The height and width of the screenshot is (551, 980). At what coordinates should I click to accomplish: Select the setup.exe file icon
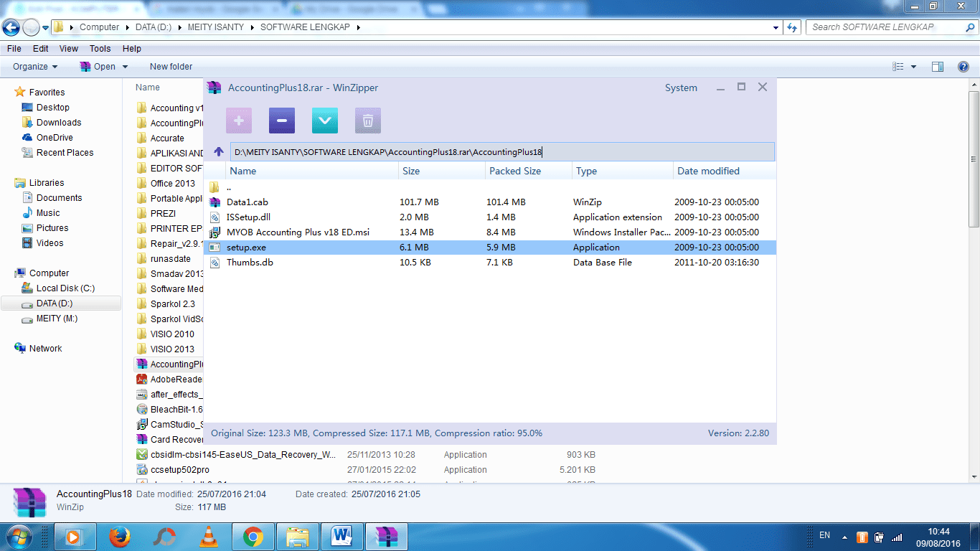[x=215, y=248]
